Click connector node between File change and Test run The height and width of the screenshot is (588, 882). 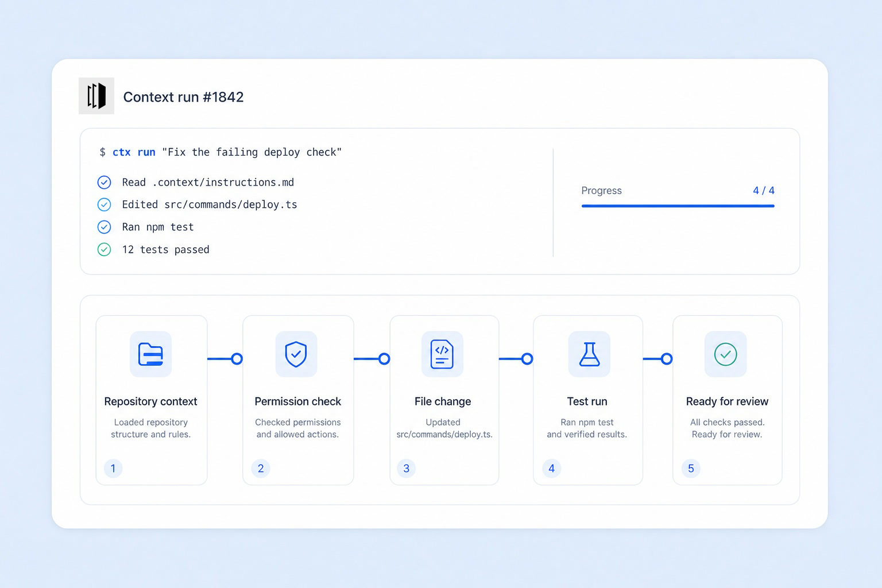tap(527, 359)
